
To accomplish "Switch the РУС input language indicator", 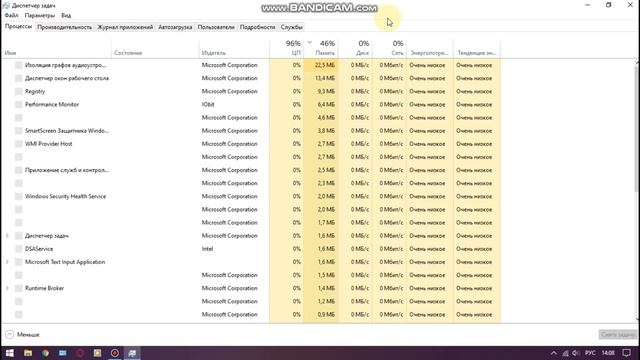I will [590, 353].
